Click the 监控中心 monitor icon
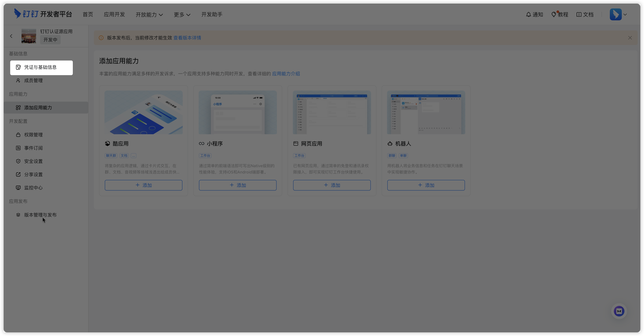Screen dimensions: 644x336 point(18,188)
